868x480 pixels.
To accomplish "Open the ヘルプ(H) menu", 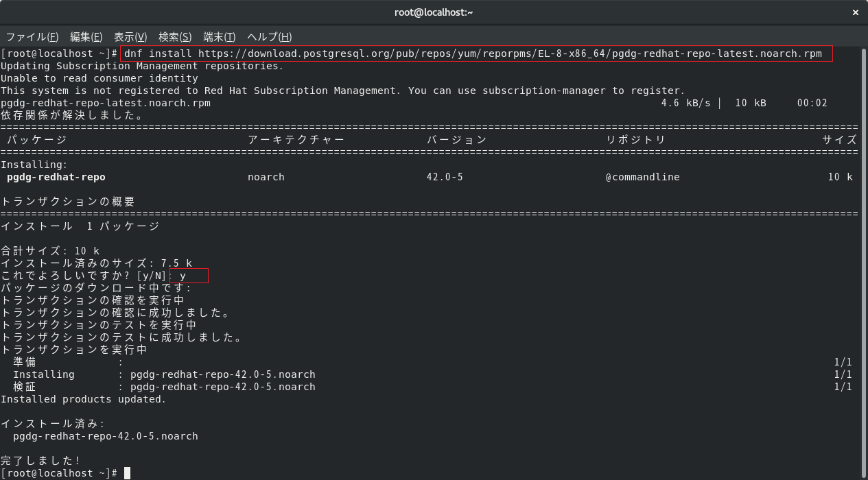I will click(270, 37).
